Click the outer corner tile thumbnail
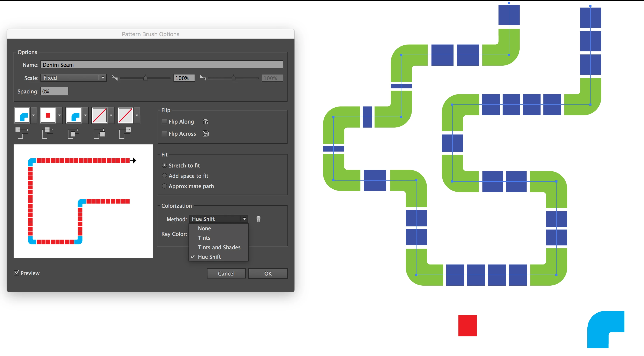Screen dimensions: 644x356 [x=23, y=115]
